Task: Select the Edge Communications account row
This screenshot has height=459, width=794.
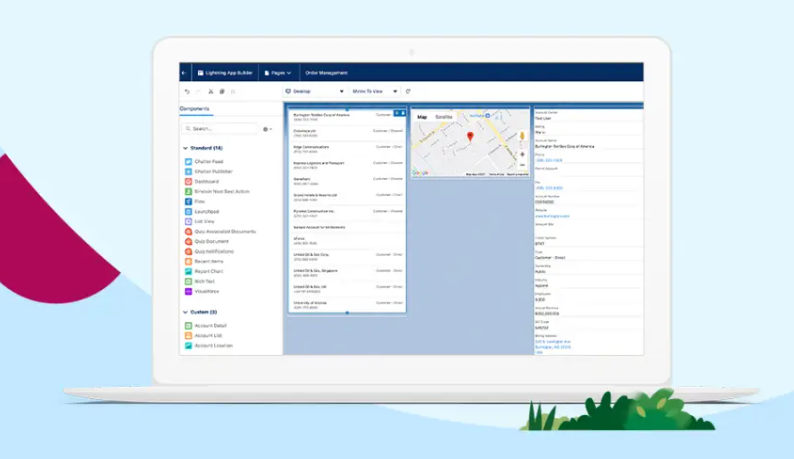Action: pyautogui.click(x=347, y=149)
